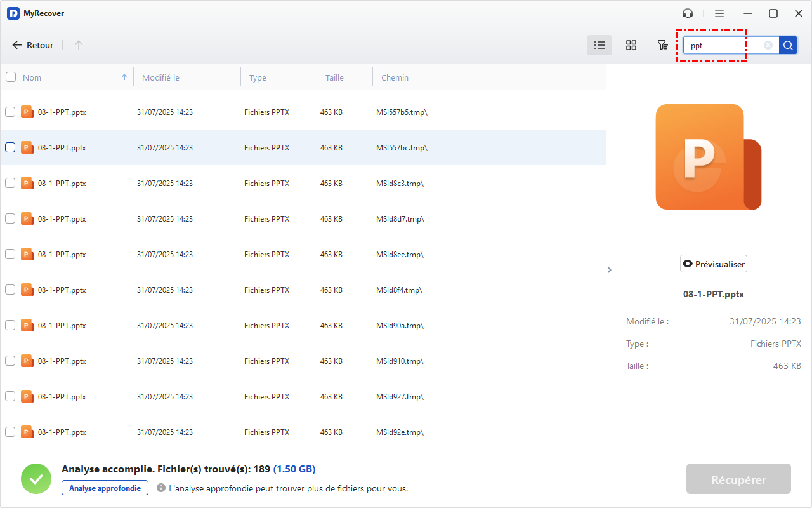Check the file in MSI557b5.tmp path

coord(10,112)
